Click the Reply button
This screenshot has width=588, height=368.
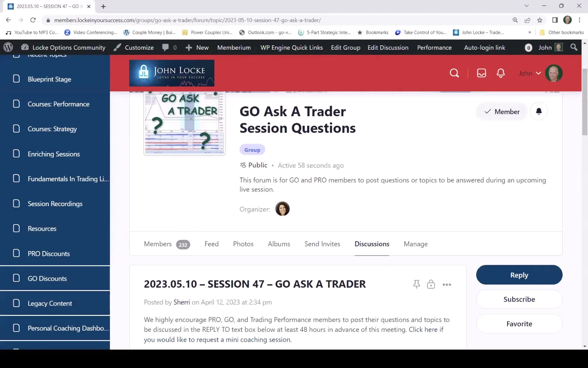click(519, 275)
